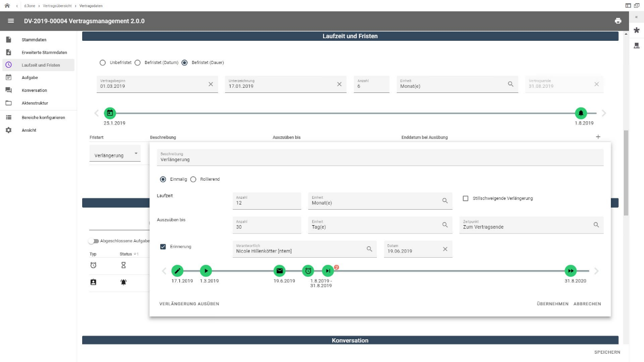644x362 pixels.
Task: Search units in the top Einheit field
Action: click(x=510, y=84)
